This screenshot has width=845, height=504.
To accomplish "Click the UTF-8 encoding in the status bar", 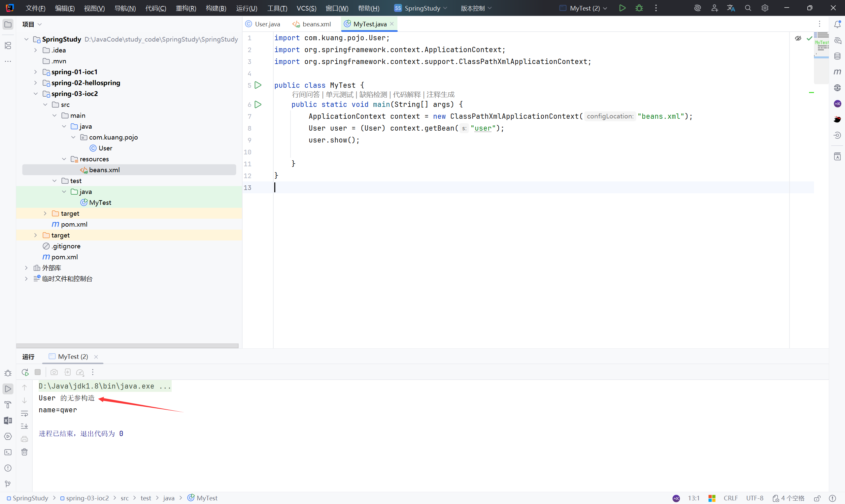I will [x=755, y=498].
